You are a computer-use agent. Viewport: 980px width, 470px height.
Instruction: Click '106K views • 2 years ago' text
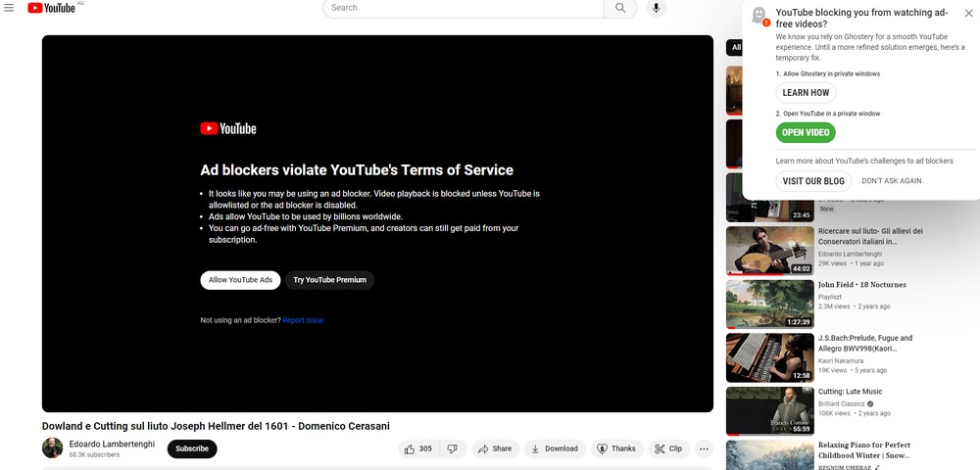[x=855, y=413]
